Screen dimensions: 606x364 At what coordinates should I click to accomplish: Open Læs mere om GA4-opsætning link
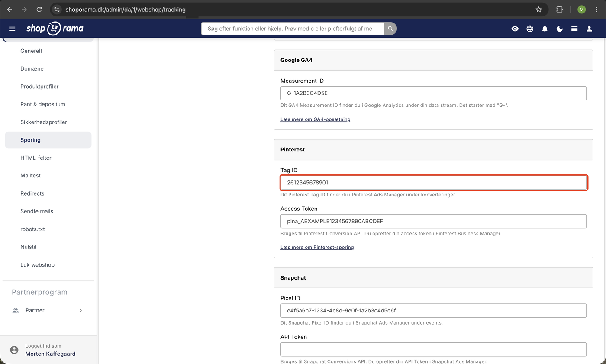pos(315,119)
